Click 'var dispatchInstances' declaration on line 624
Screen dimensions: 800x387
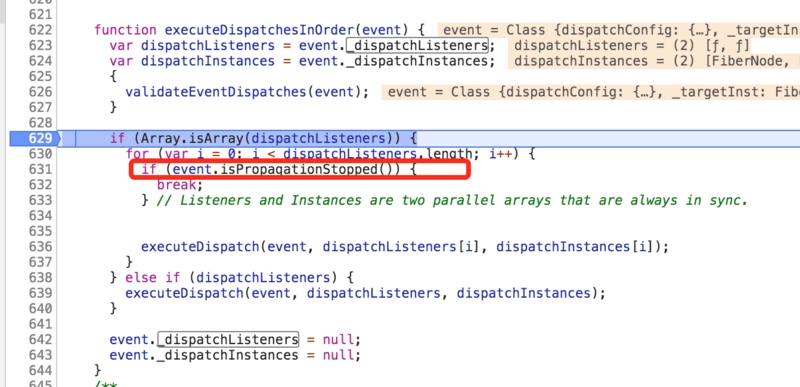click(x=192, y=61)
